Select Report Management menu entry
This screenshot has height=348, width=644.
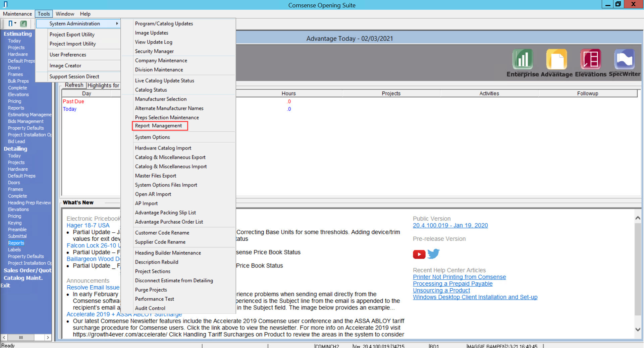pos(159,126)
